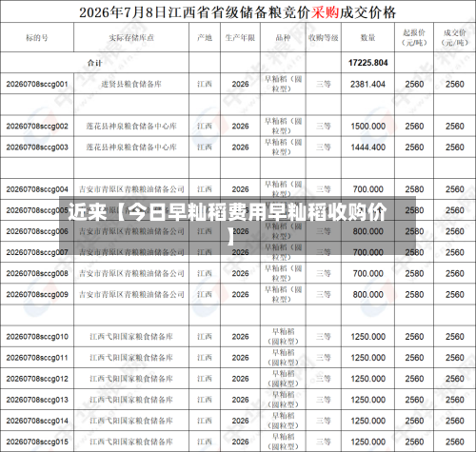This screenshot has height=452, width=476.
Task: Click final price 2560 in row sccg009
Action: (x=455, y=294)
